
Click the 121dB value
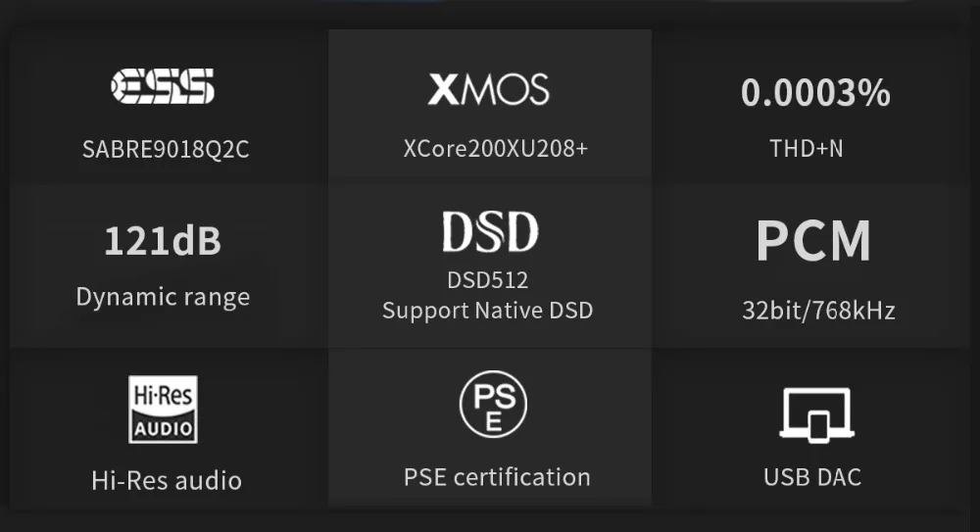coord(163,241)
